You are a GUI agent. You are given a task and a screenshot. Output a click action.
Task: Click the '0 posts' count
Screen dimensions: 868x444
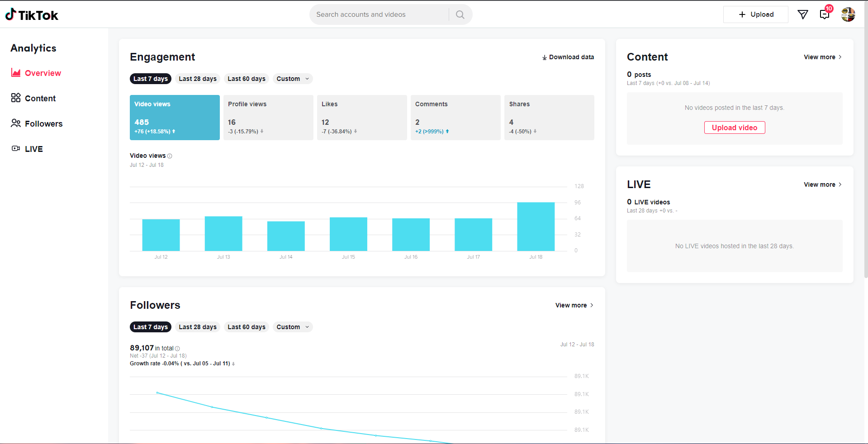pyautogui.click(x=639, y=74)
